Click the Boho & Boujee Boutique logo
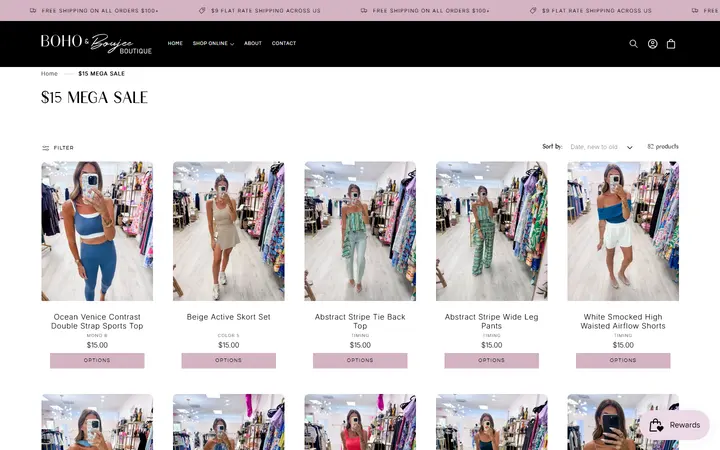Image resolution: width=720 pixels, height=450 pixels. pos(96,44)
